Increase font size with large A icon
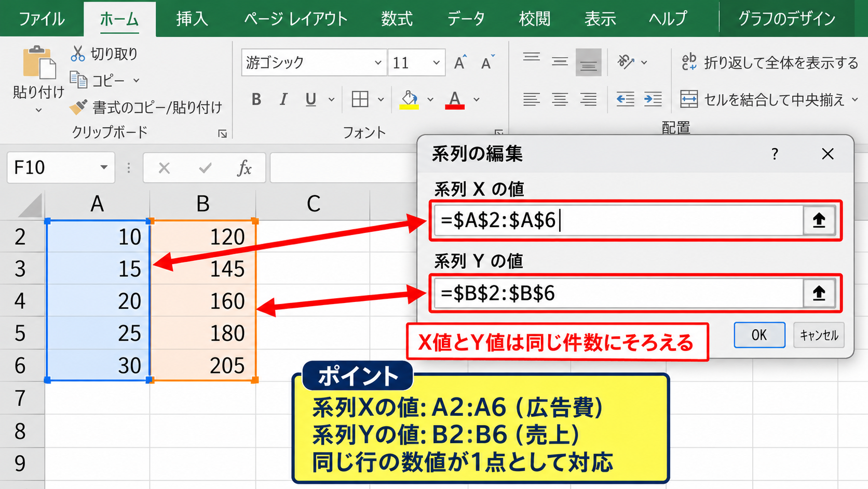The image size is (868, 489). tap(460, 62)
